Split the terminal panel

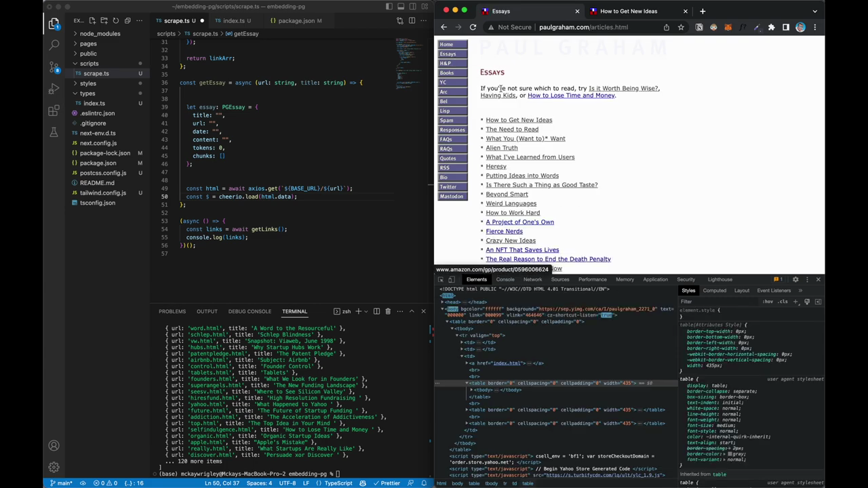[x=376, y=311]
